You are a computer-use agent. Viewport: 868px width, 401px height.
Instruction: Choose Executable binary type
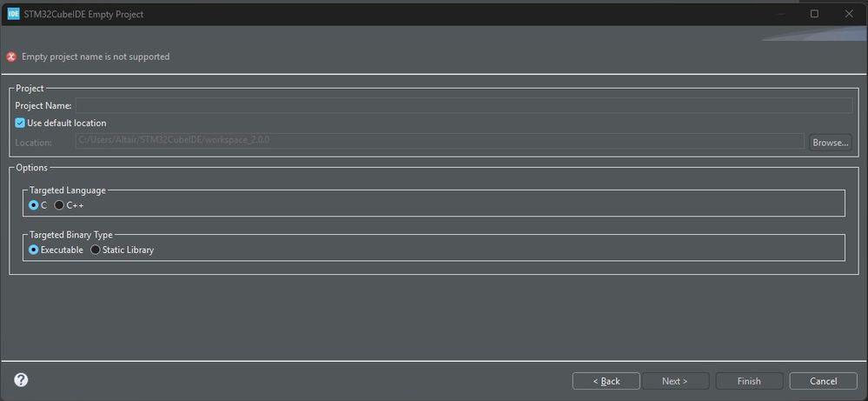coord(33,250)
